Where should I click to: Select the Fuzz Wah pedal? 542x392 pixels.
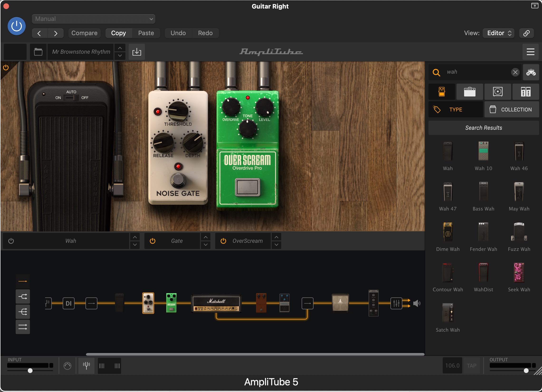519,237
